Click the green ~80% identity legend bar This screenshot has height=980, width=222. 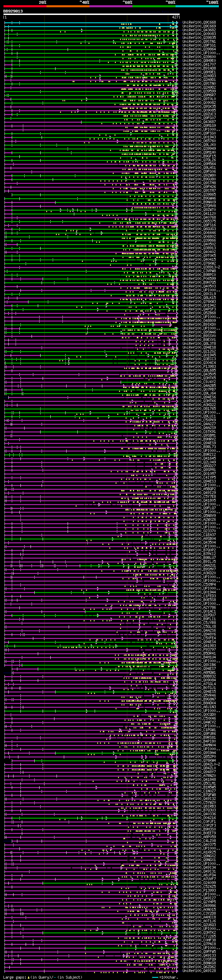tap(154, 7)
